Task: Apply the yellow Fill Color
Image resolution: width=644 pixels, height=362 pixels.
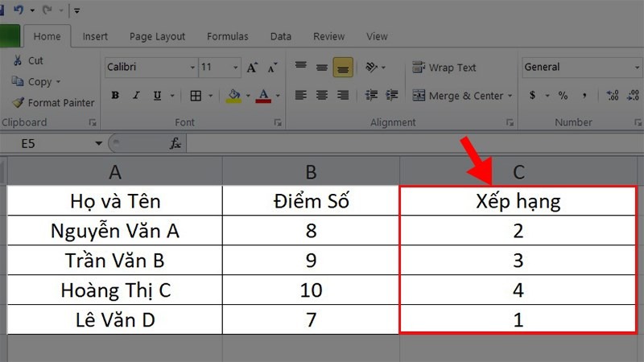Action: (233, 96)
